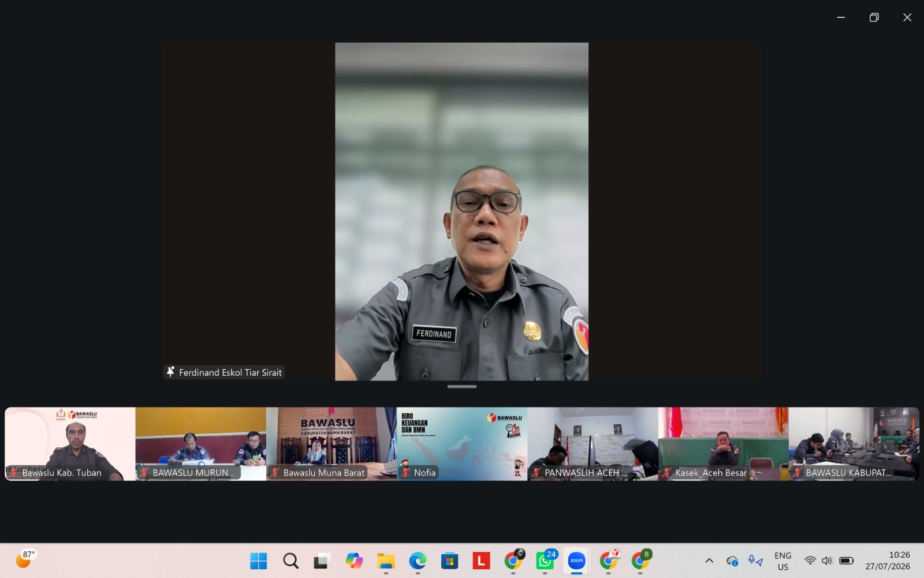Click muted mic icon on PANWASLIH ACEH tile
The height and width of the screenshot is (578, 924).
[536, 473]
